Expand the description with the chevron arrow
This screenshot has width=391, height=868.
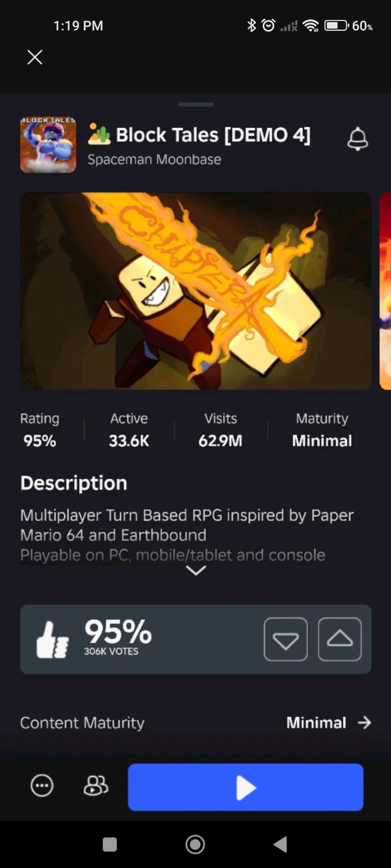[x=196, y=570]
